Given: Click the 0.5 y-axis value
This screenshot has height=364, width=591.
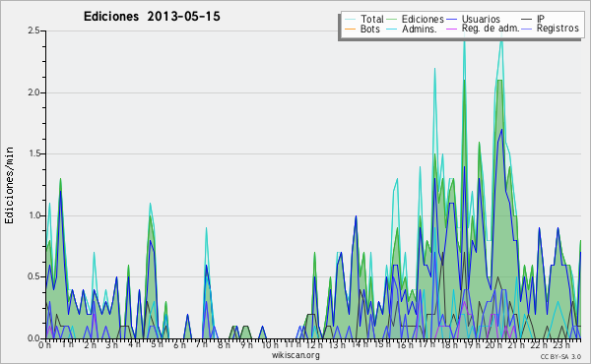Looking at the screenshot, I should click(33, 276).
